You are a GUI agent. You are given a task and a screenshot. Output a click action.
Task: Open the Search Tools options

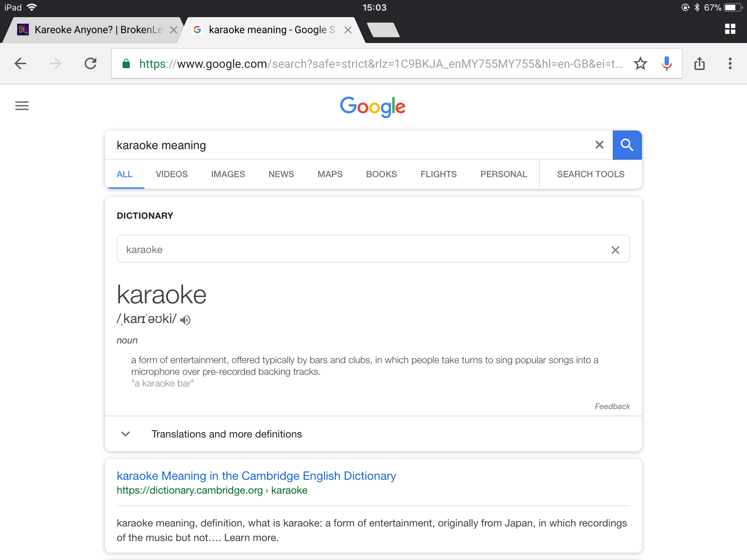[591, 174]
